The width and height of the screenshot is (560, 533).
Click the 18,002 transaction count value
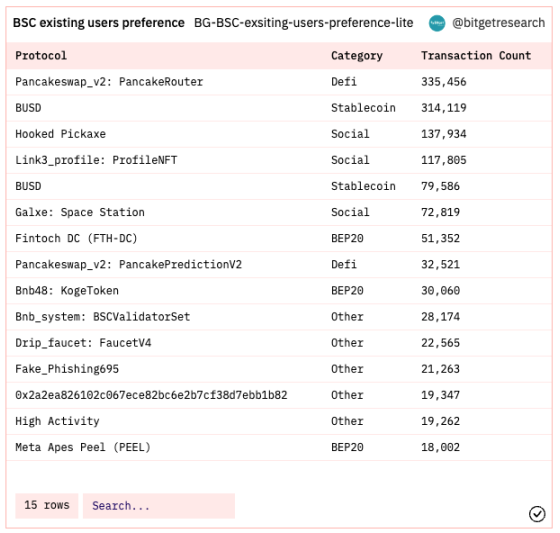(x=440, y=447)
